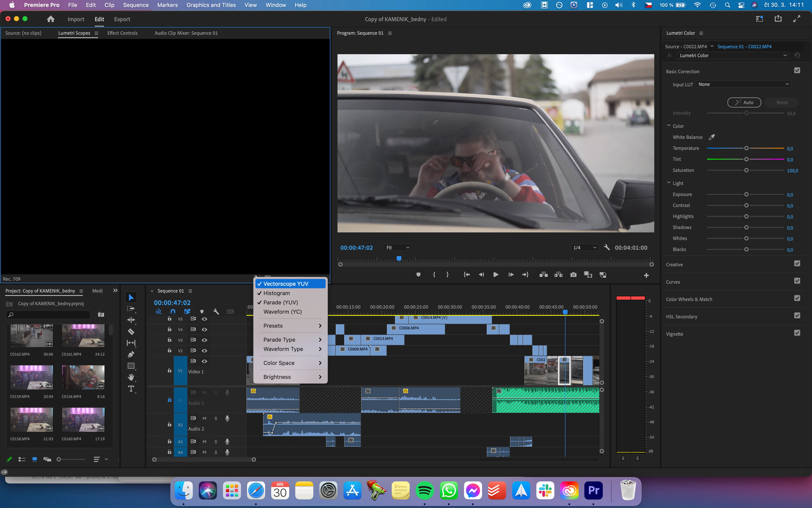
Task: Switch to the Export workspace
Action: point(122,19)
